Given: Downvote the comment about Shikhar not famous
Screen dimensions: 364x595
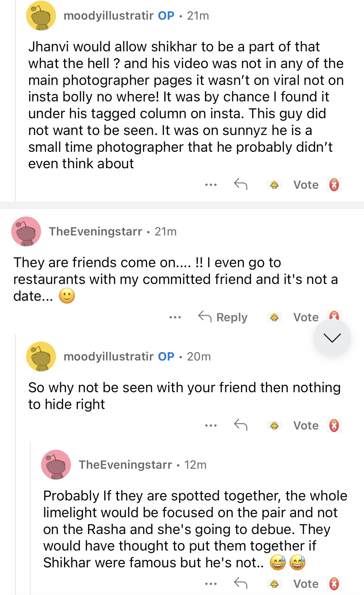Looking at the screenshot, I should coord(334,584).
